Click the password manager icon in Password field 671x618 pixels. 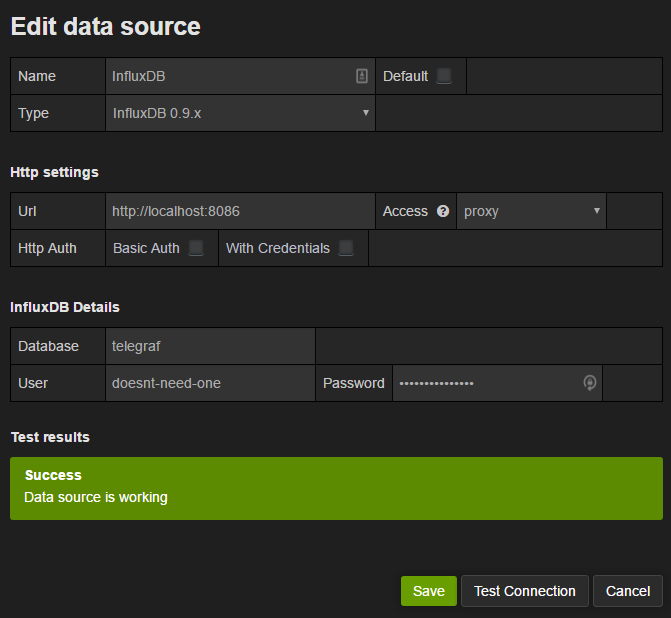tap(590, 383)
